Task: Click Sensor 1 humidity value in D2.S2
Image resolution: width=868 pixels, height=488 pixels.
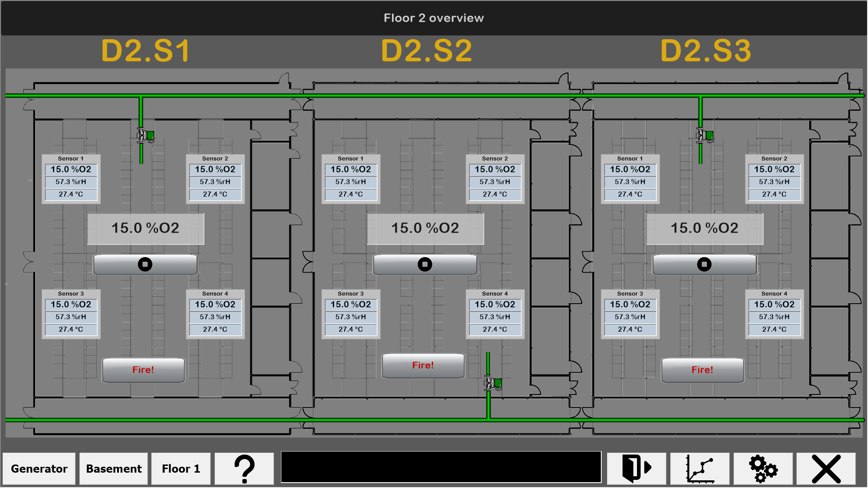Action: 351,182
